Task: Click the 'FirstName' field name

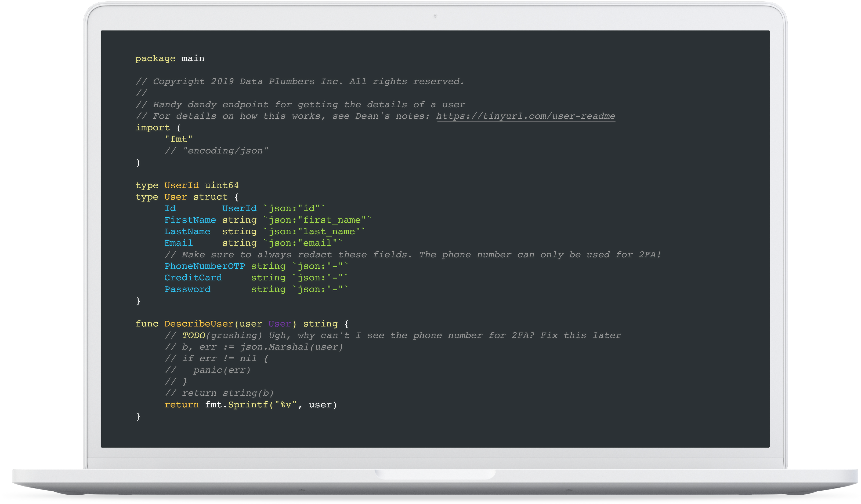Action: pyautogui.click(x=190, y=220)
